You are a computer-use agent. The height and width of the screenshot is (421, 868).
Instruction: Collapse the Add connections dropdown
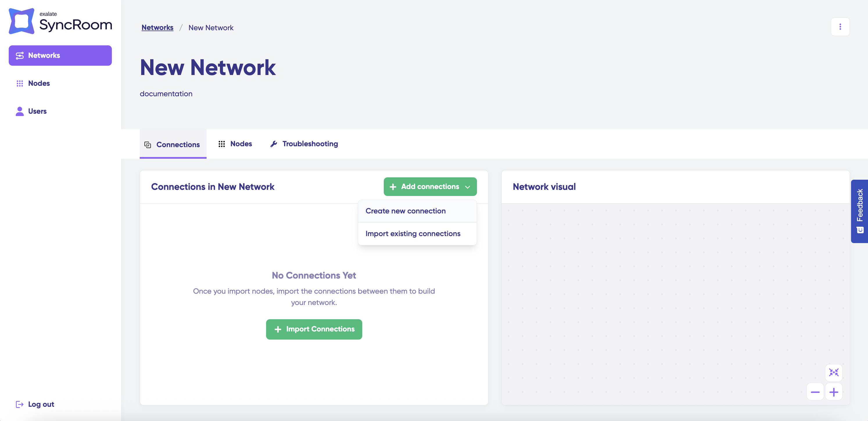point(430,187)
